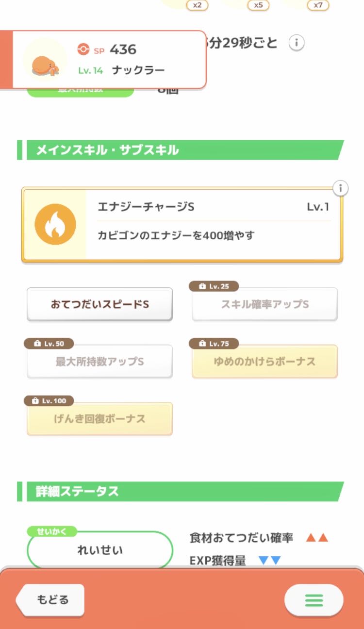Tap the info icon beside help interval
This screenshot has width=364, height=629.
coord(296,43)
